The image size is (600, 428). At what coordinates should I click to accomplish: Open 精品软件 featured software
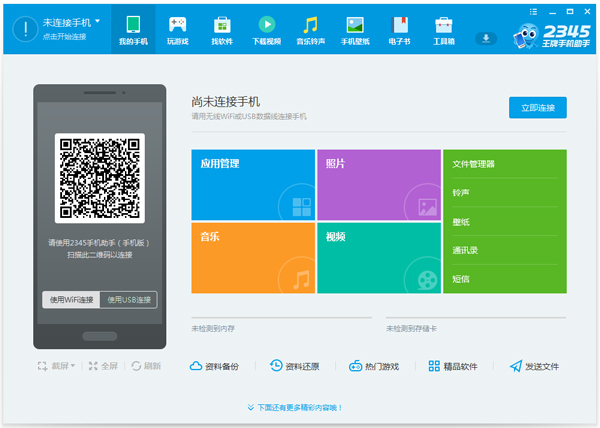click(x=453, y=366)
